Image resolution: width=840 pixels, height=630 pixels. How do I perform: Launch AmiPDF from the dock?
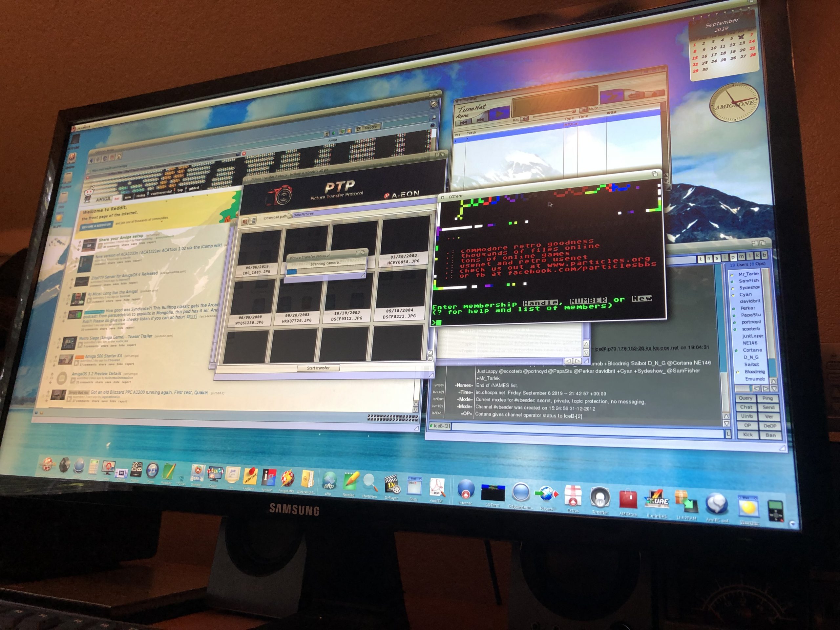coord(437,487)
